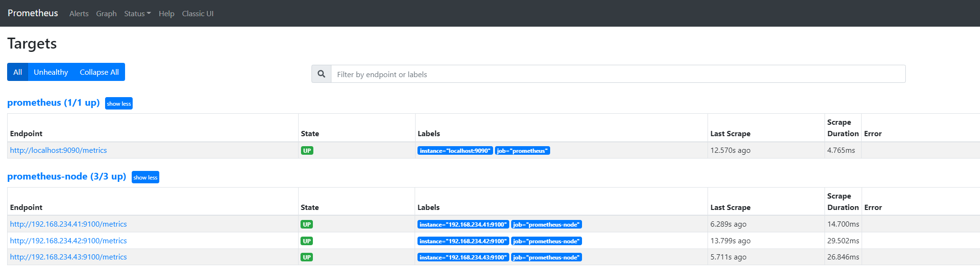Open the prometheus (1/1 up) heading link

(53, 102)
